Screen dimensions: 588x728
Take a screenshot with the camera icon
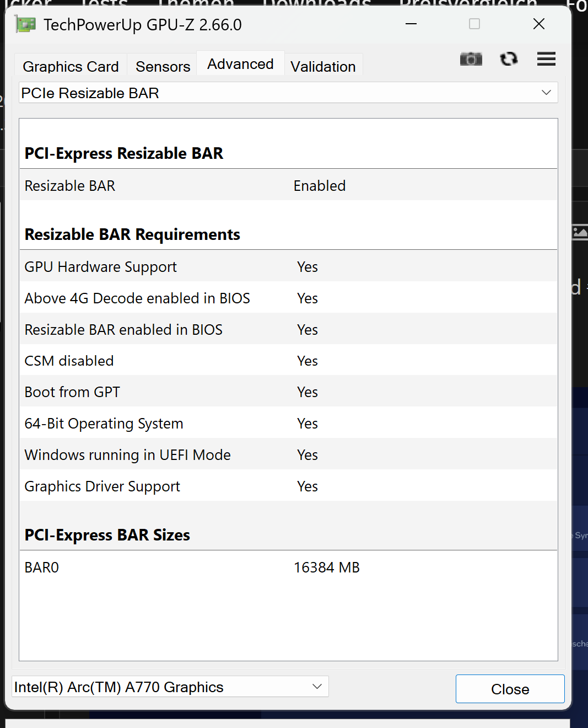(471, 59)
